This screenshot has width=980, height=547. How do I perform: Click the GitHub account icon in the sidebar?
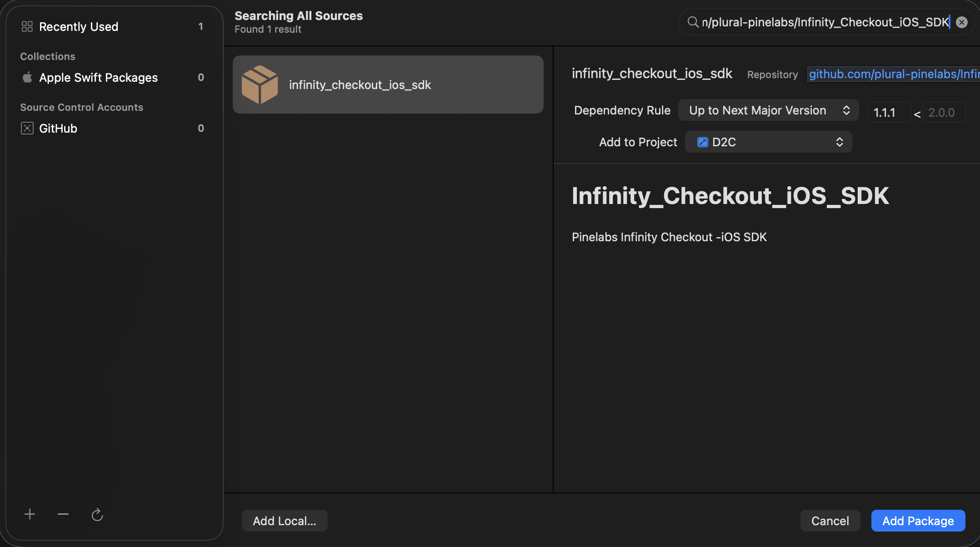[27, 129]
